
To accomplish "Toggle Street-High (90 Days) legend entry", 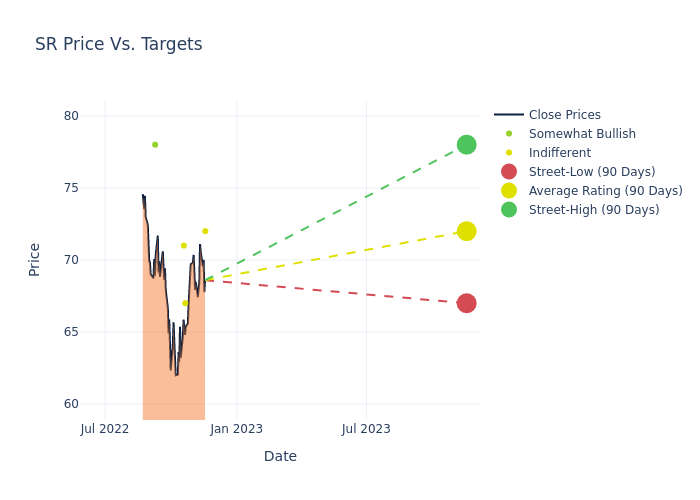I will pos(594,210).
